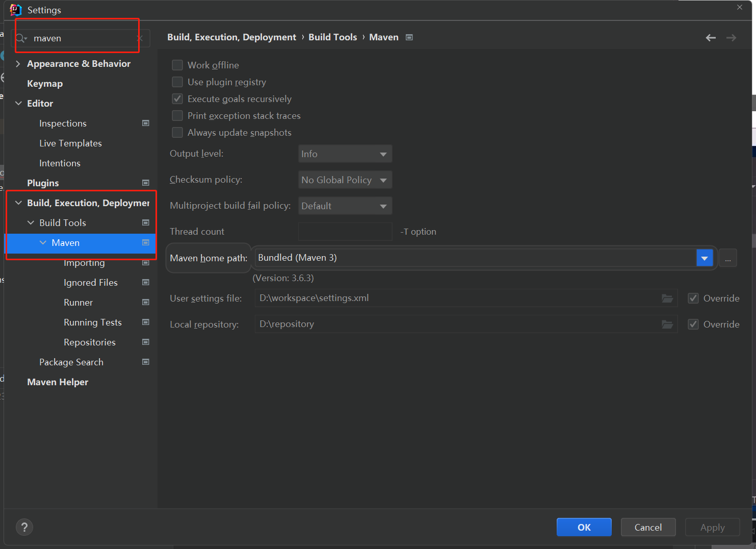756x549 pixels.
Task: Select Maven Helper settings
Action: (58, 382)
